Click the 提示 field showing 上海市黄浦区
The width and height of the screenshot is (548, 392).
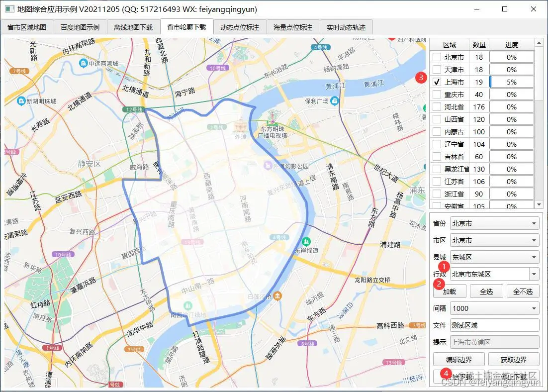(494, 342)
